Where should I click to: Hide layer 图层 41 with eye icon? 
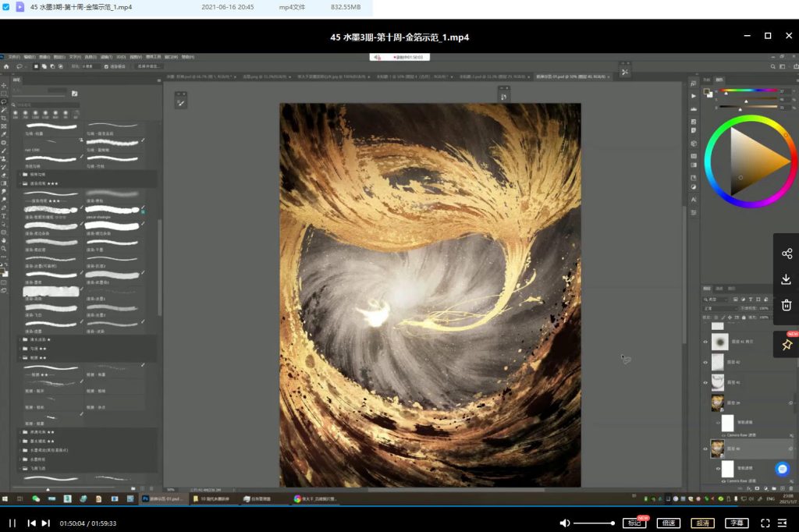[x=705, y=383]
